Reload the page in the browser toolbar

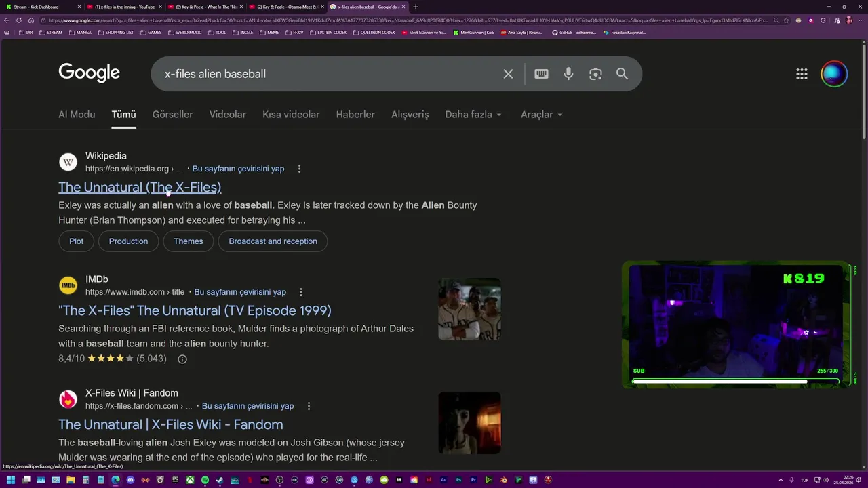[x=19, y=20]
